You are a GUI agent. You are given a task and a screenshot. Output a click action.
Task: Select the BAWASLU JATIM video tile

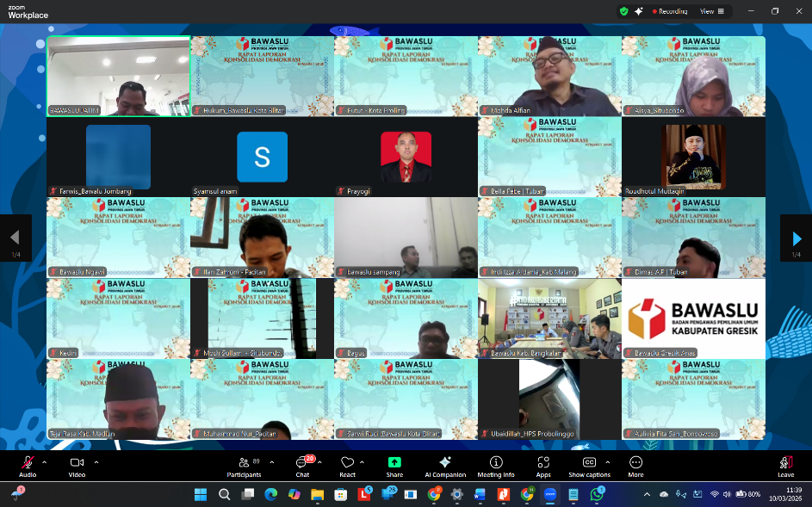pos(119,76)
